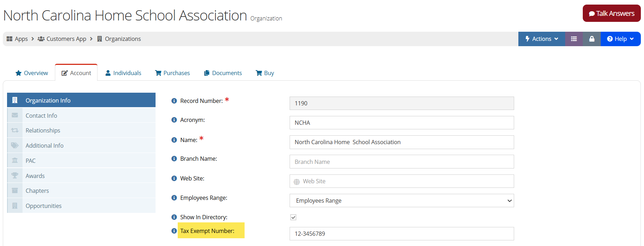Click the Awards trophy icon

[15, 176]
